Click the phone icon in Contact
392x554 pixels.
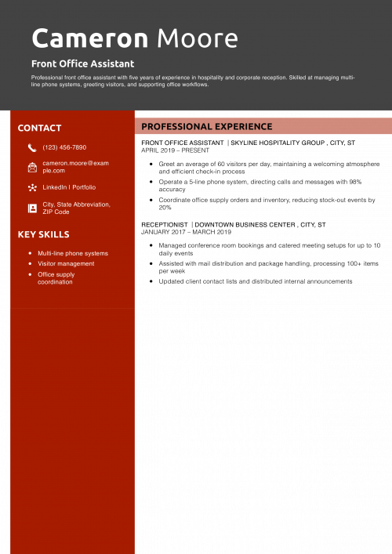pos(32,147)
